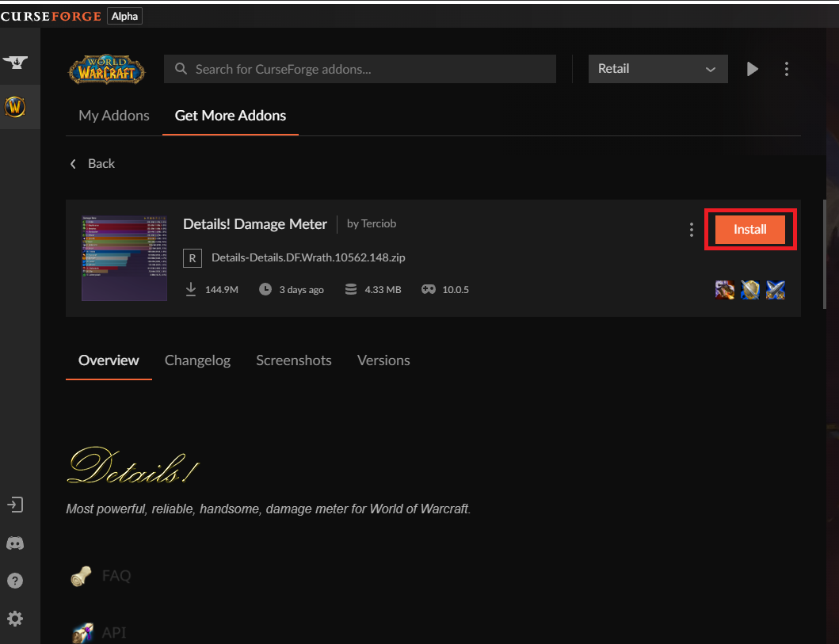Image resolution: width=839 pixels, height=644 pixels.
Task: Open the Discord icon in sidebar
Action: click(15, 543)
